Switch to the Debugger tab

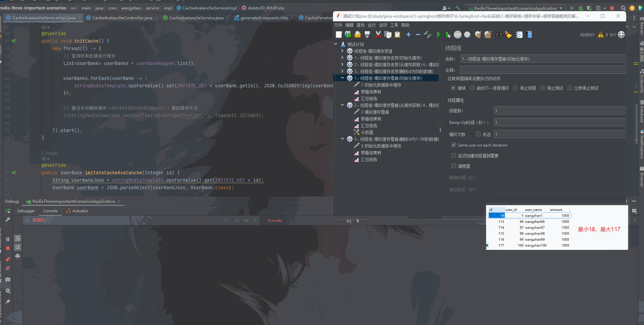(26, 211)
